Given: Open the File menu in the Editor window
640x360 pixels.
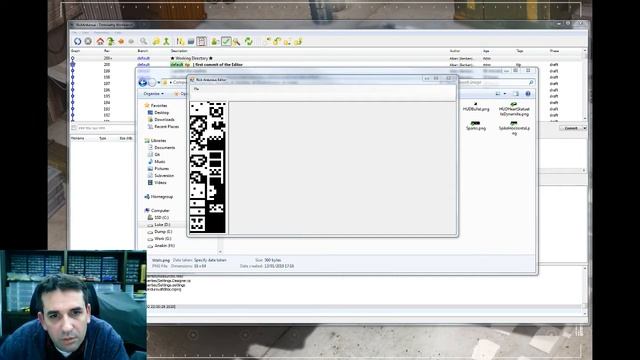Looking at the screenshot, I should click(196, 89).
